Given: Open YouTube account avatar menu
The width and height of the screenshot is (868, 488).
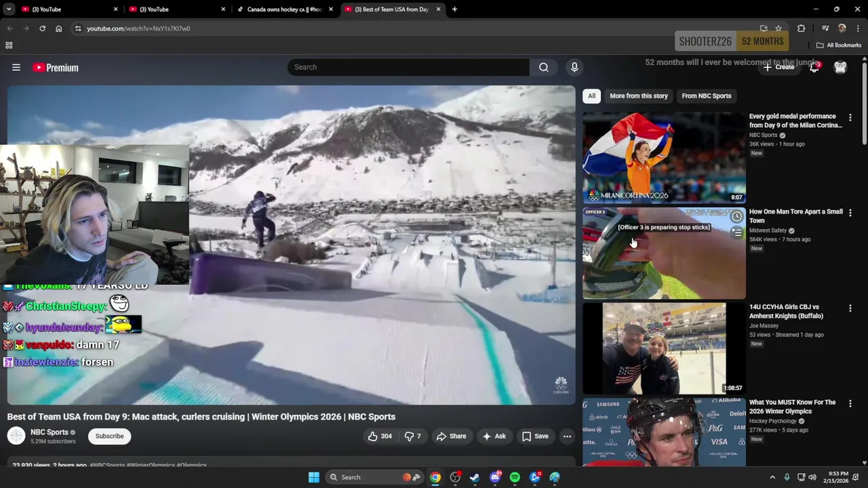Looking at the screenshot, I should (x=840, y=67).
